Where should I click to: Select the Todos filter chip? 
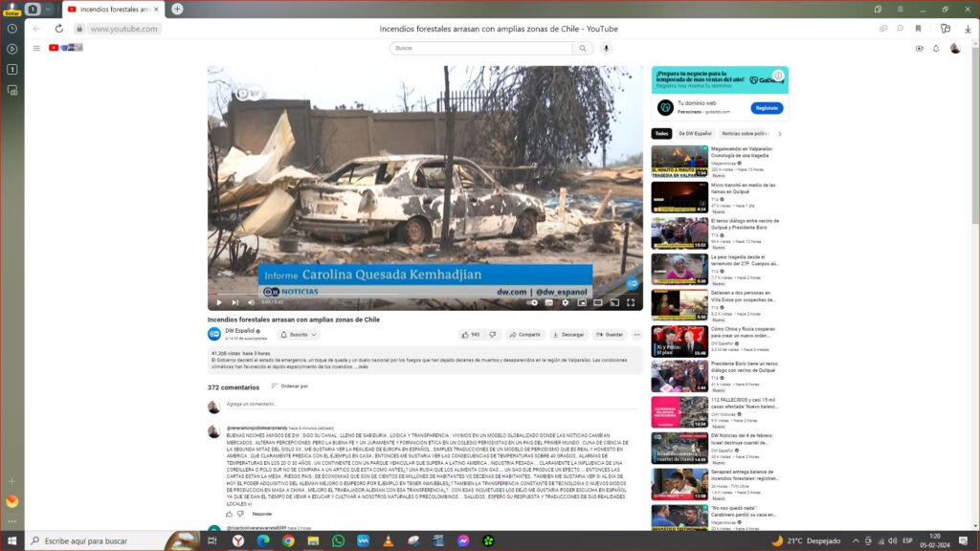click(661, 134)
